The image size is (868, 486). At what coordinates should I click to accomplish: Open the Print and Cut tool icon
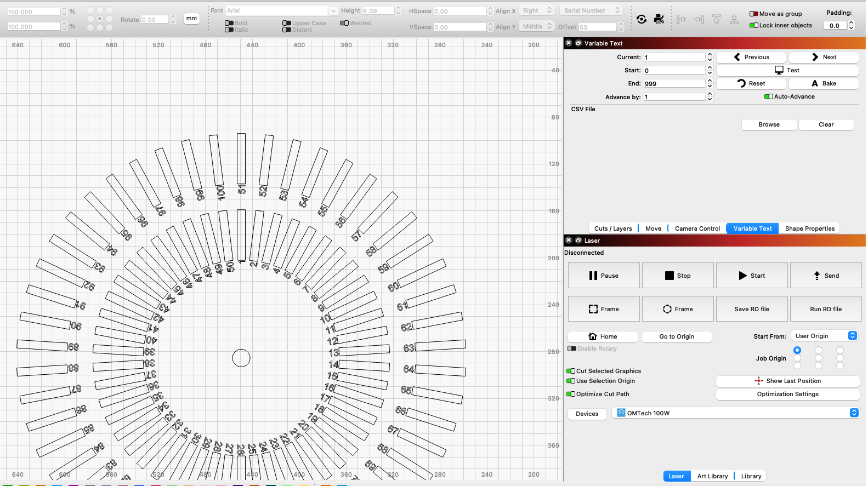coord(659,19)
